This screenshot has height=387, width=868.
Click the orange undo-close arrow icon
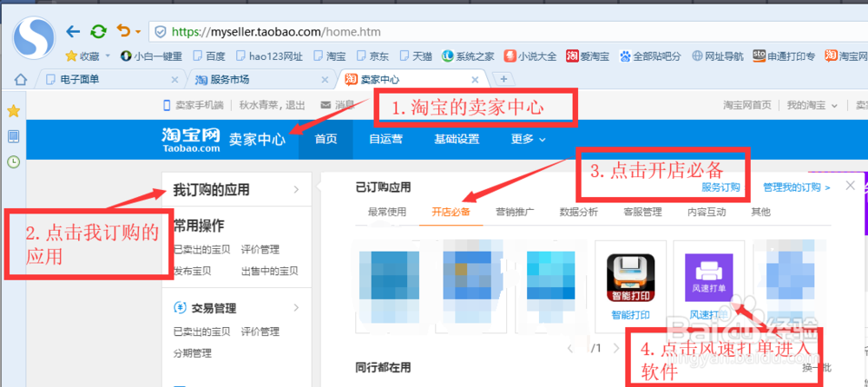tap(123, 31)
